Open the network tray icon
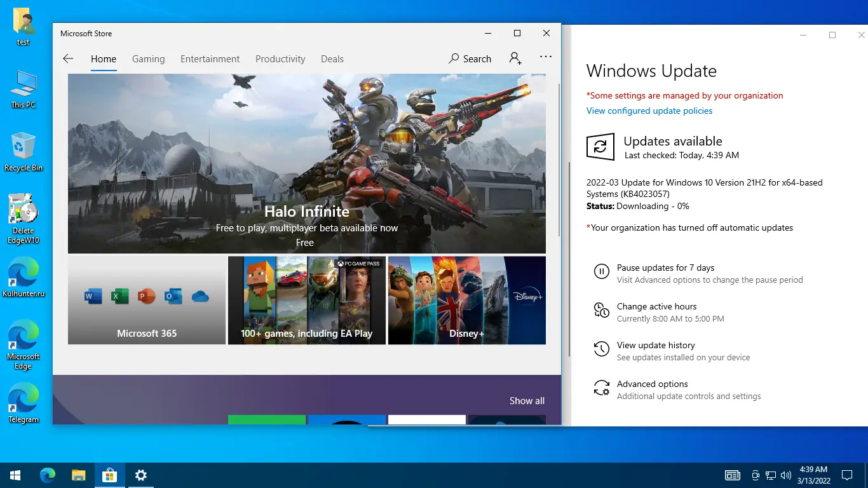This screenshot has width=868, height=488. tap(771, 475)
